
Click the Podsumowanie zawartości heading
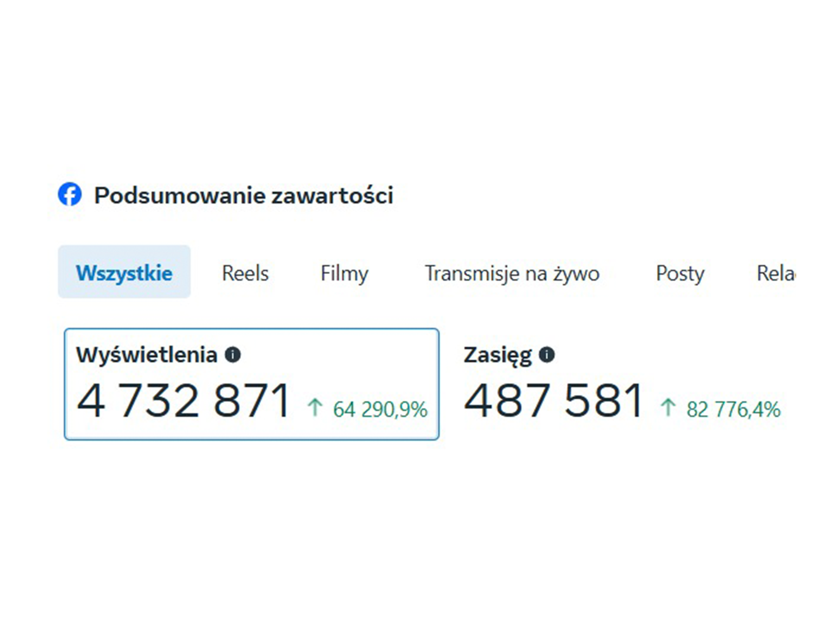pyautogui.click(x=243, y=195)
